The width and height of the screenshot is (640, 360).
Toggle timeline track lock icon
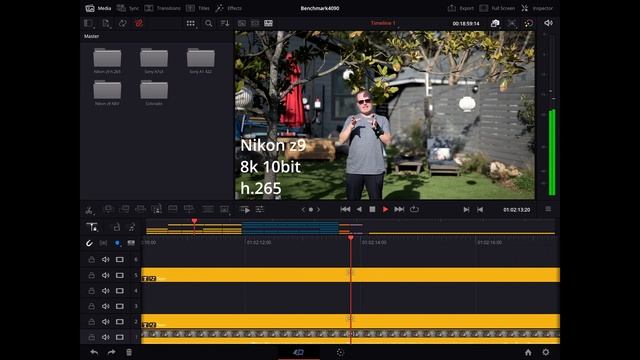point(117,227)
